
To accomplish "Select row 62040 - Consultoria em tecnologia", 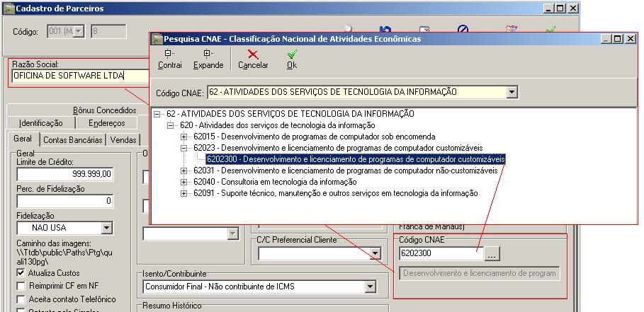I will tap(275, 182).
